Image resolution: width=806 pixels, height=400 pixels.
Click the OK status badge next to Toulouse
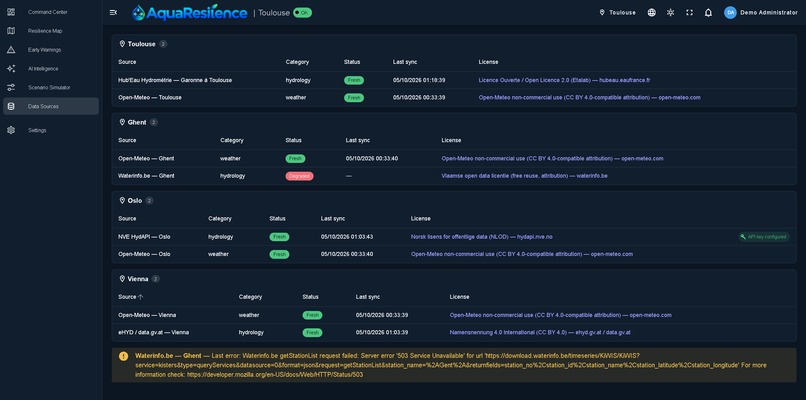point(302,12)
